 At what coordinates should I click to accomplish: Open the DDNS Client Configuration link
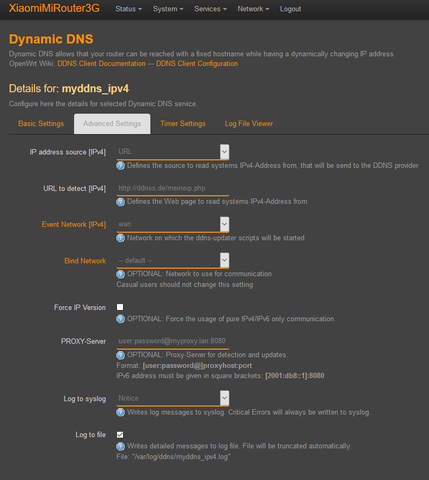pos(197,64)
